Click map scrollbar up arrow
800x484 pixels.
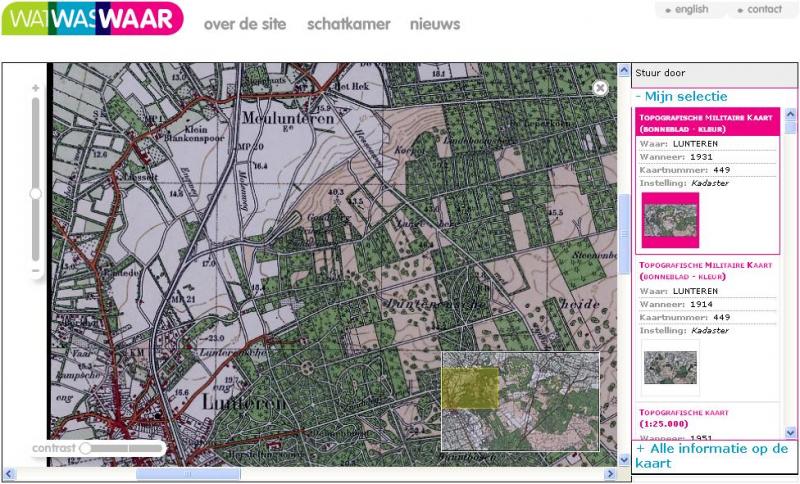624,70
